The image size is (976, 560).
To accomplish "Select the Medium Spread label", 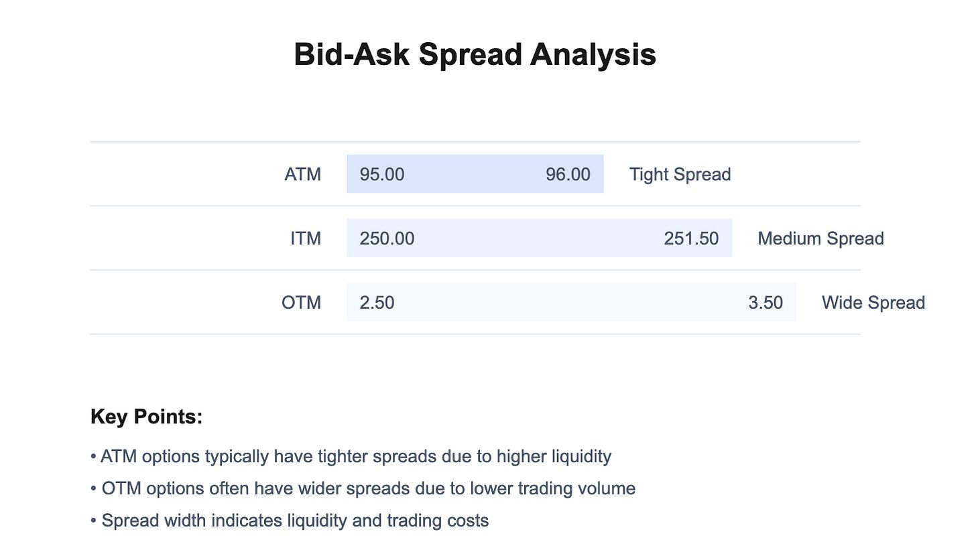I will point(820,238).
